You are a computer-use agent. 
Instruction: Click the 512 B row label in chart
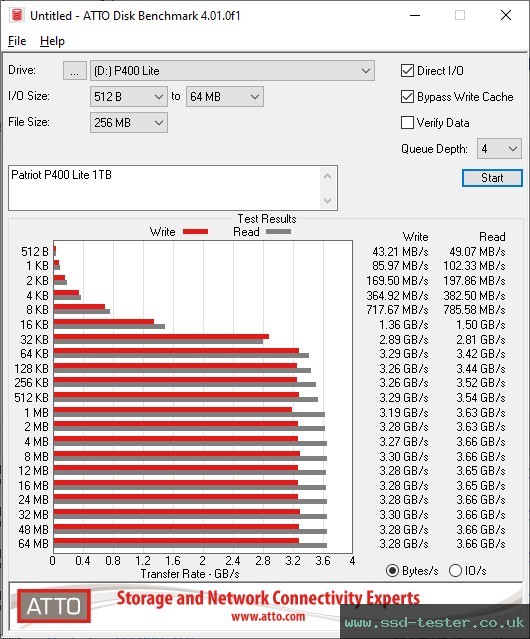coord(35,252)
